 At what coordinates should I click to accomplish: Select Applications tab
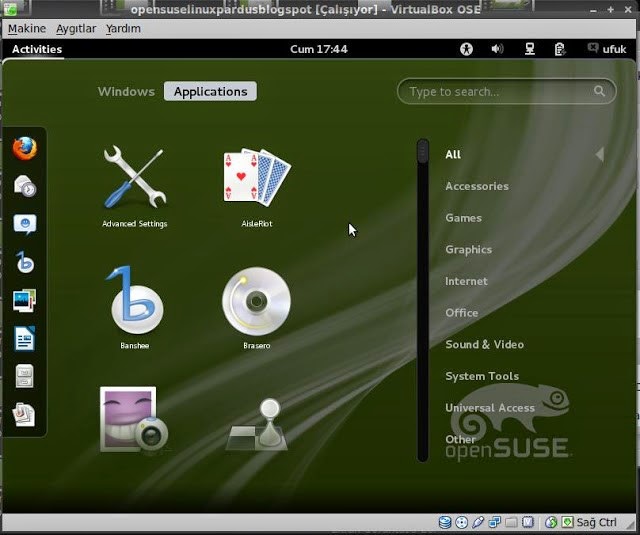pyautogui.click(x=210, y=91)
